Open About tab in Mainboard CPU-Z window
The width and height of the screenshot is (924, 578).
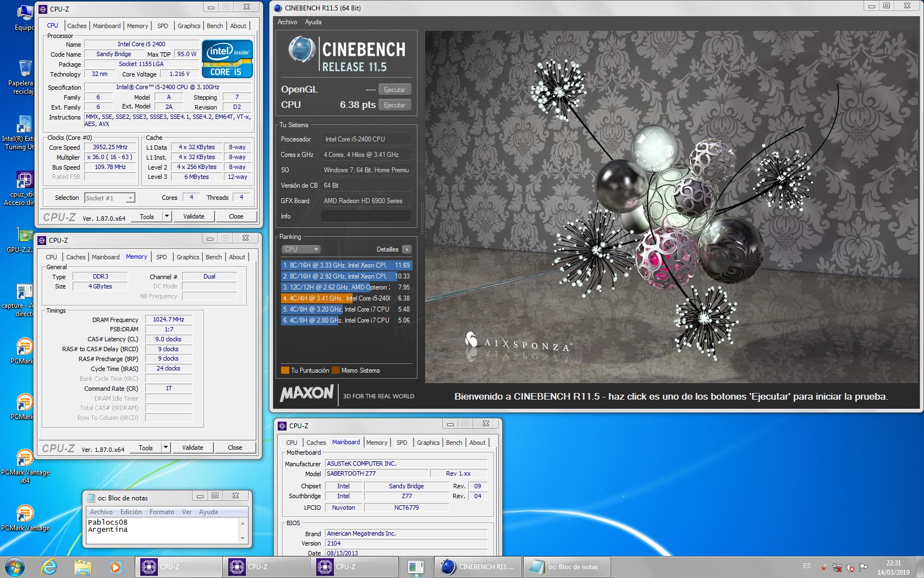477,443
